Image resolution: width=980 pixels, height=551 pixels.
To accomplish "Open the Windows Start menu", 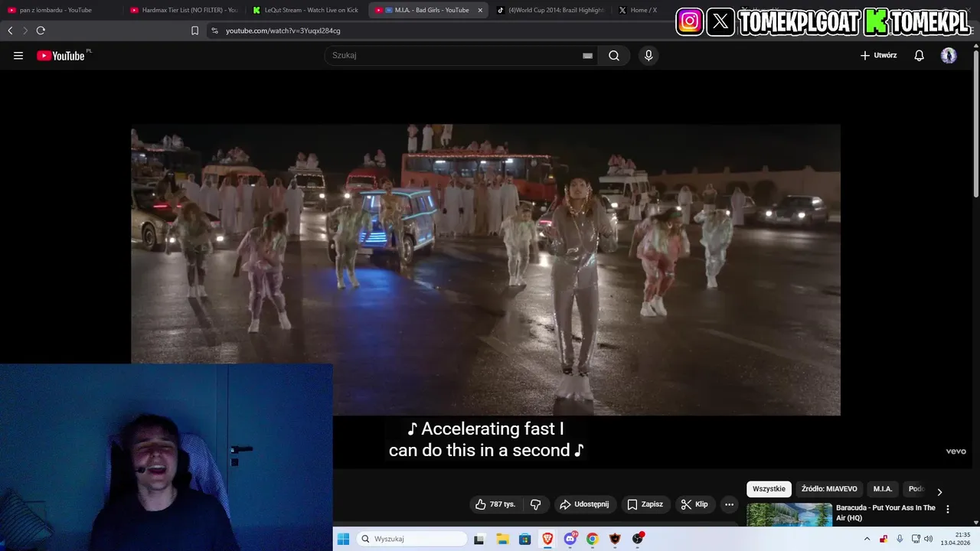I will 343,539.
